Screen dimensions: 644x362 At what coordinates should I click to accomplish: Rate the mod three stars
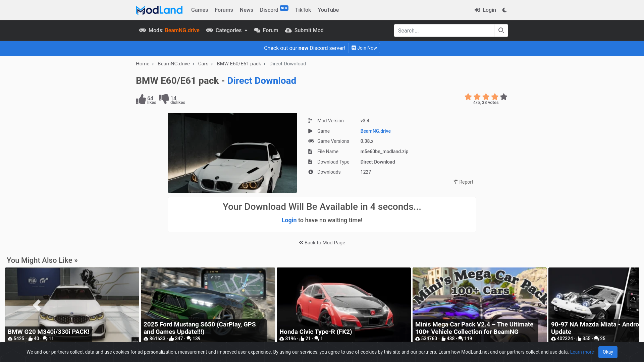486,97
